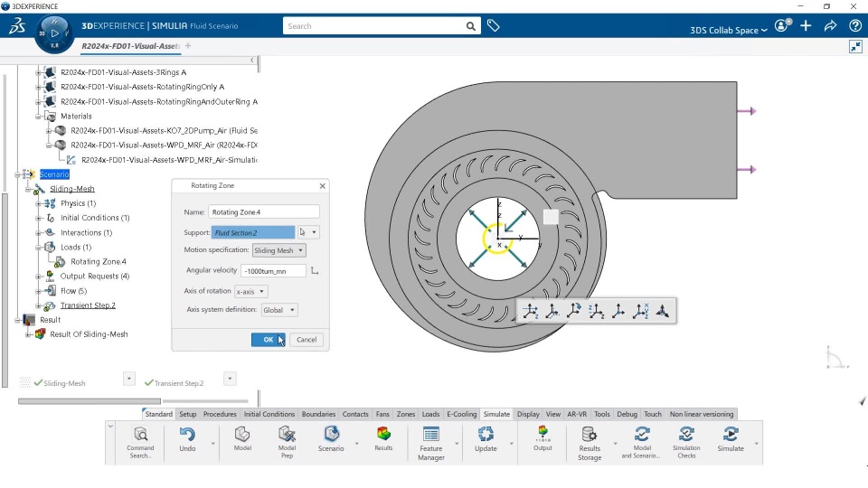Click the expand-view icon at top right
The image size is (868, 488).
pos(856,46)
